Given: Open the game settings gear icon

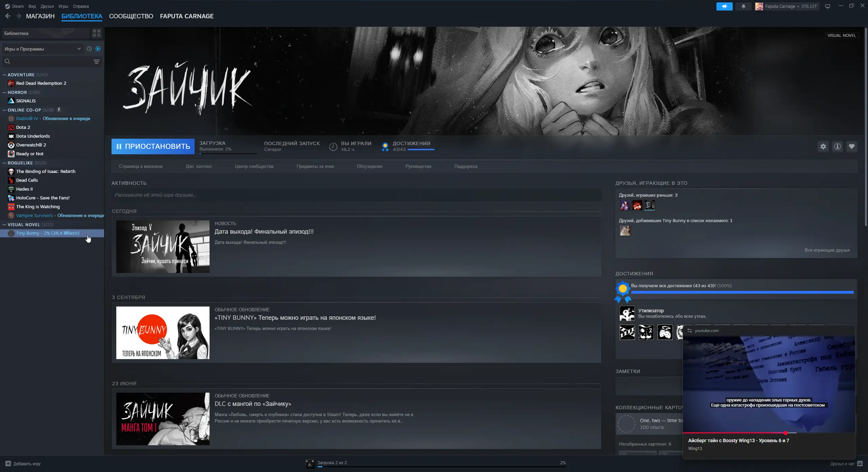Looking at the screenshot, I should pos(823,146).
